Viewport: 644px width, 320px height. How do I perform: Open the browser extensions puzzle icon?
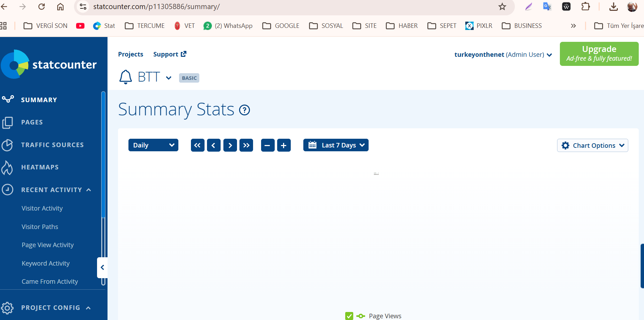[586, 7]
